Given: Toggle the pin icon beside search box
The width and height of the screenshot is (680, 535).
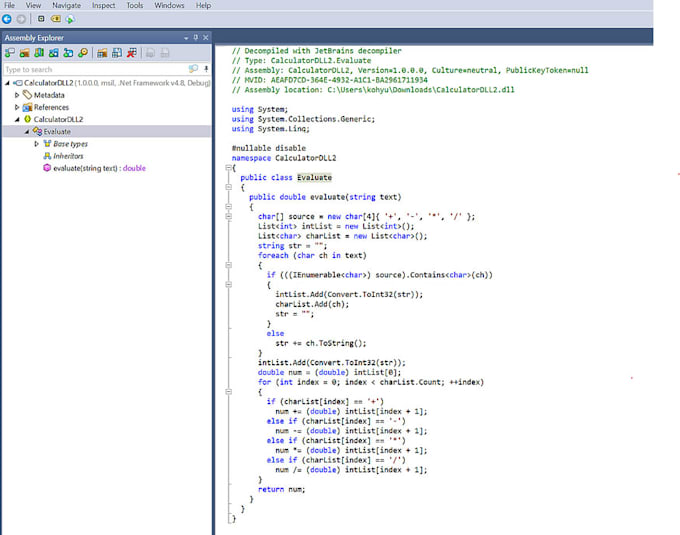Looking at the screenshot, I should (x=206, y=69).
